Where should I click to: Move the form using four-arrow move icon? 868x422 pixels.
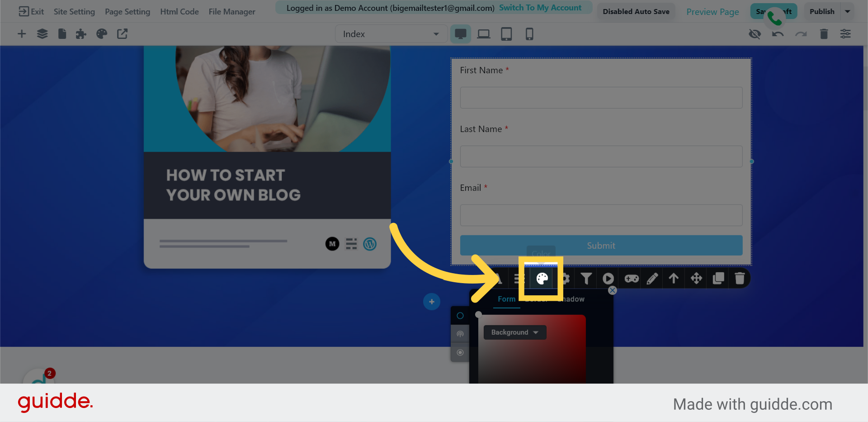pyautogui.click(x=695, y=278)
